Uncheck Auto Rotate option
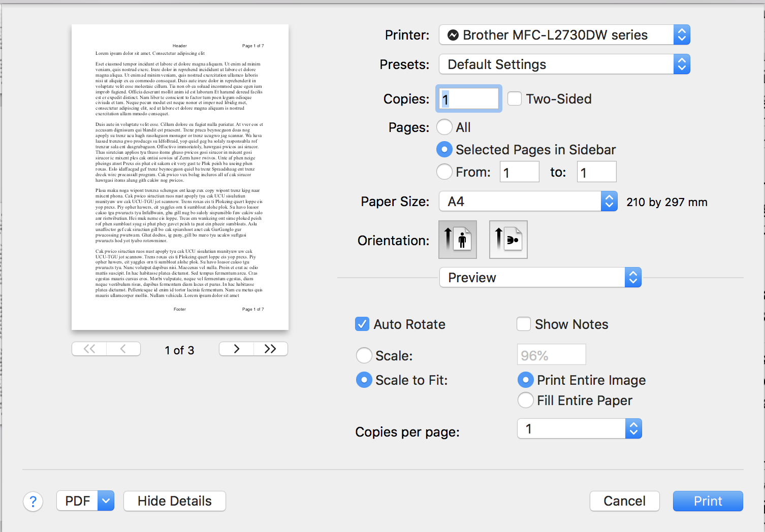 362,324
